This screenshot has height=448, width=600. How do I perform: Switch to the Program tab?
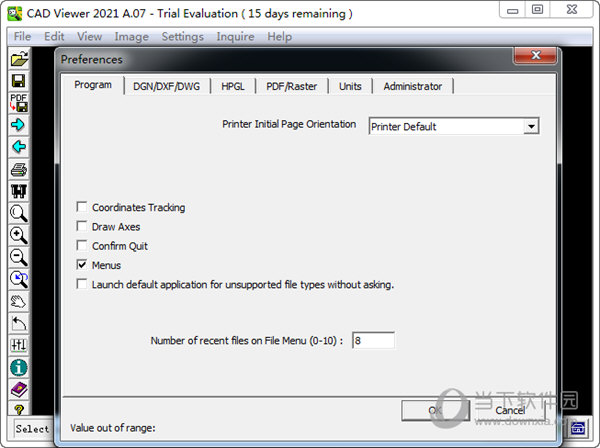pyautogui.click(x=93, y=85)
